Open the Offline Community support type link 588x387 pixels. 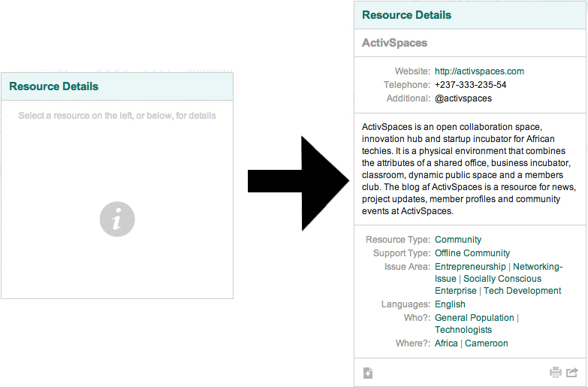[x=472, y=253]
